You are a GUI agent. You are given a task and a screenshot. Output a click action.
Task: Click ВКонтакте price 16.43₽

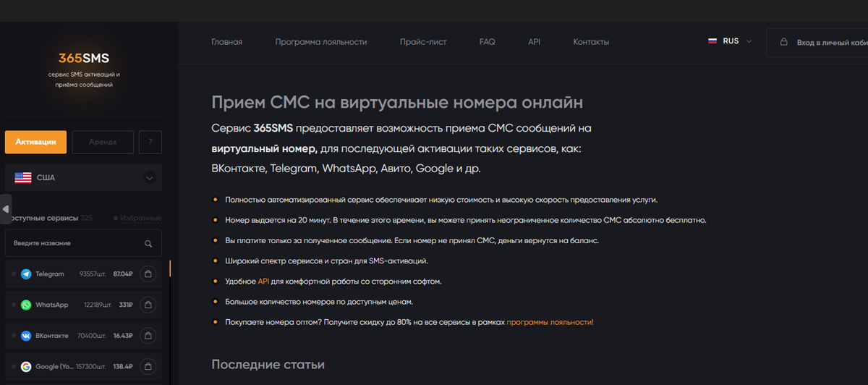(x=124, y=336)
